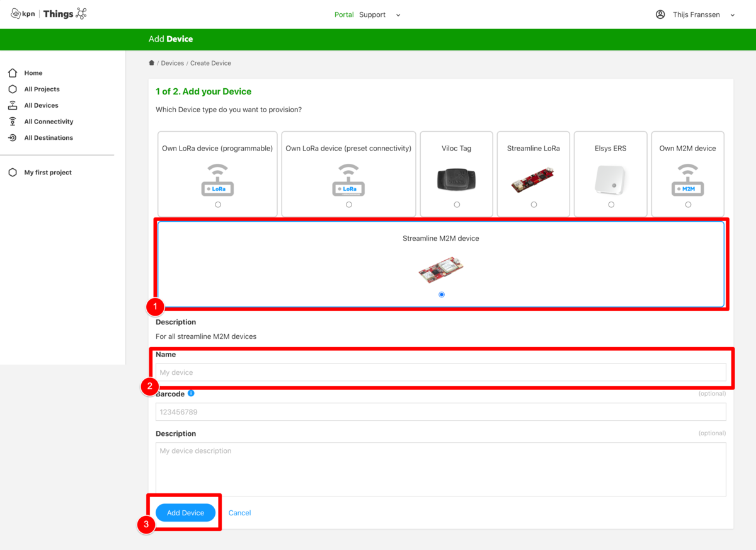Viewport: 756px width, 550px height.
Task: Click the All Devices router icon
Action: (x=13, y=105)
